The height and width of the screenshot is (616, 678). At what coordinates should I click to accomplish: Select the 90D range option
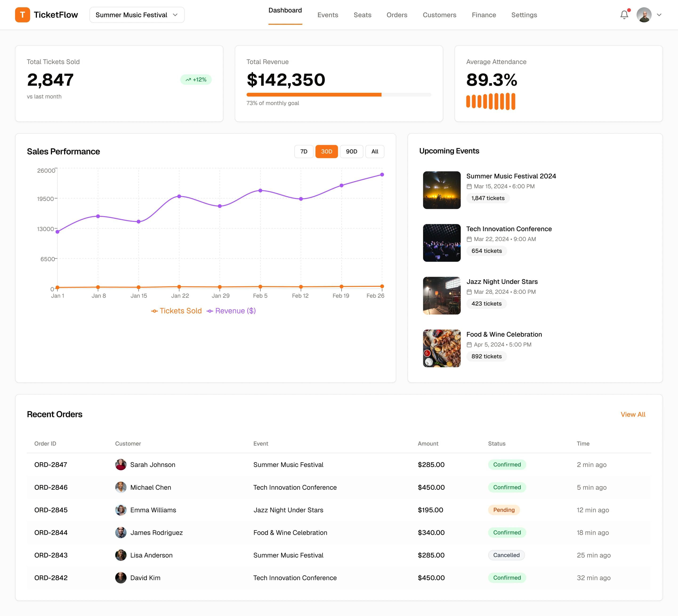351,151
